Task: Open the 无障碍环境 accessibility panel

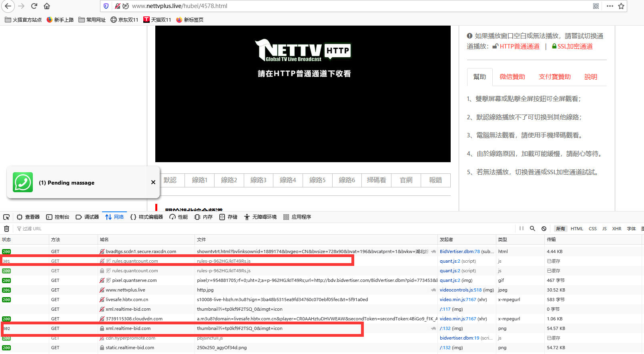Action: coord(260,217)
